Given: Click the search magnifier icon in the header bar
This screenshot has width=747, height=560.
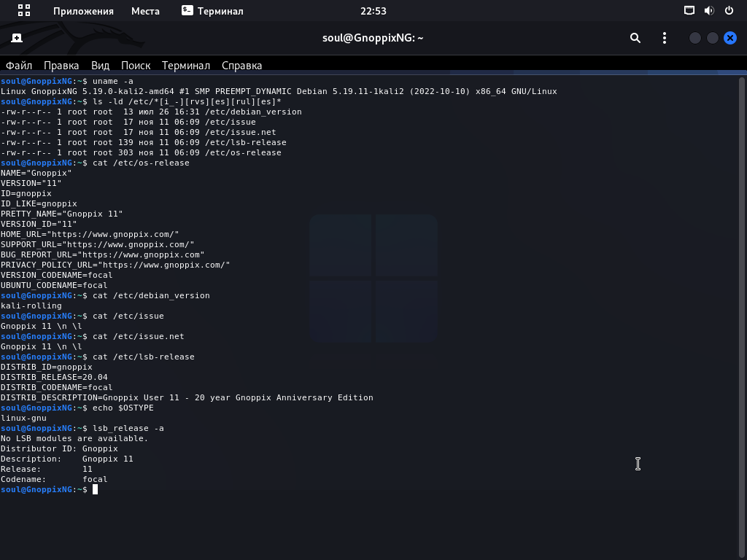Looking at the screenshot, I should tap(635, 38).
